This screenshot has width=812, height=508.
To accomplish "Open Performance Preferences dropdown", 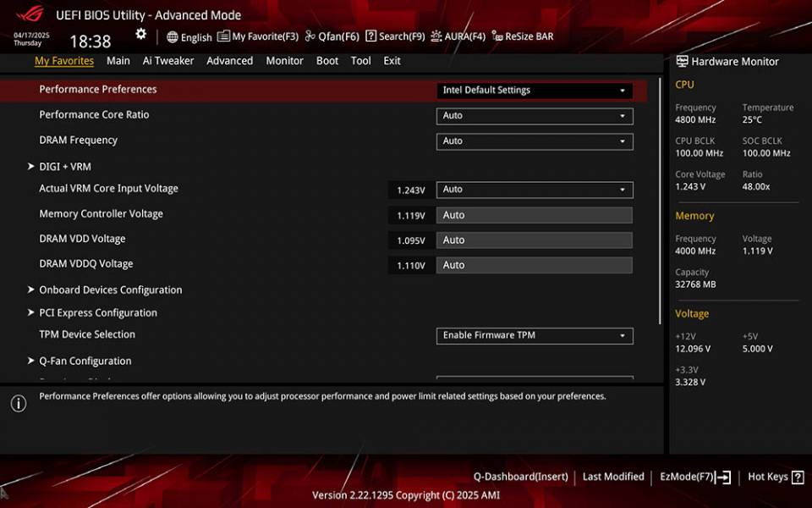I will click(535, 91).
